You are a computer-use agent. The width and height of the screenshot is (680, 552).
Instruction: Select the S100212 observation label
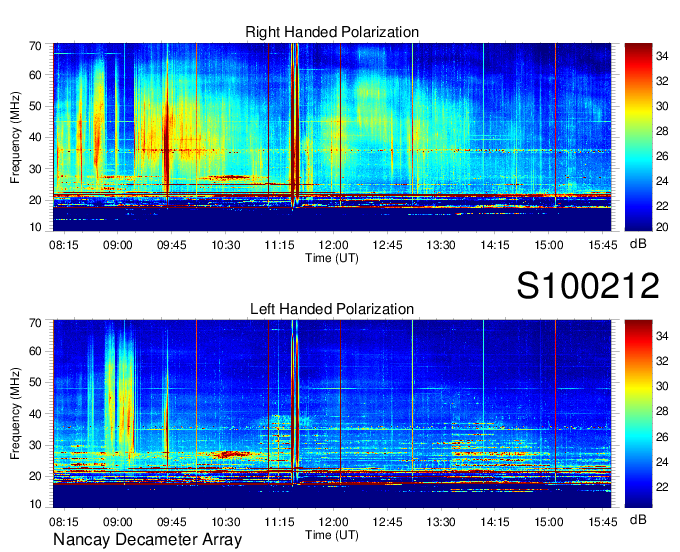(588, 286)
